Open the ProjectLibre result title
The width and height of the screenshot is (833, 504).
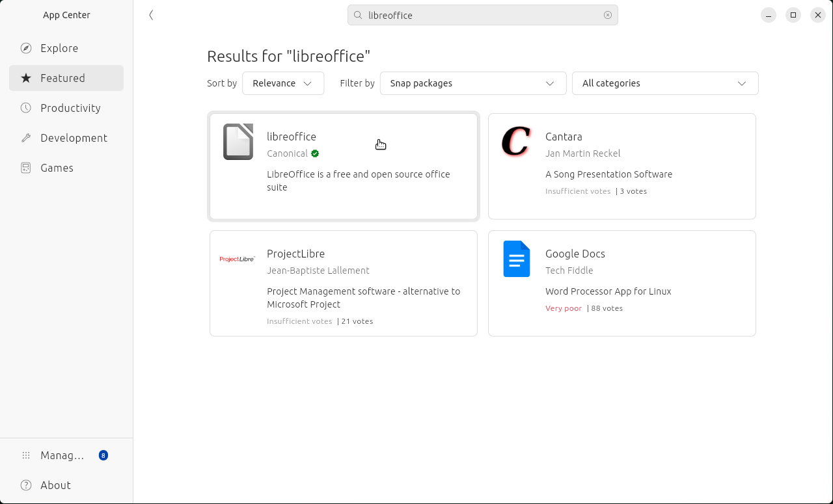[x=295, y=254]
